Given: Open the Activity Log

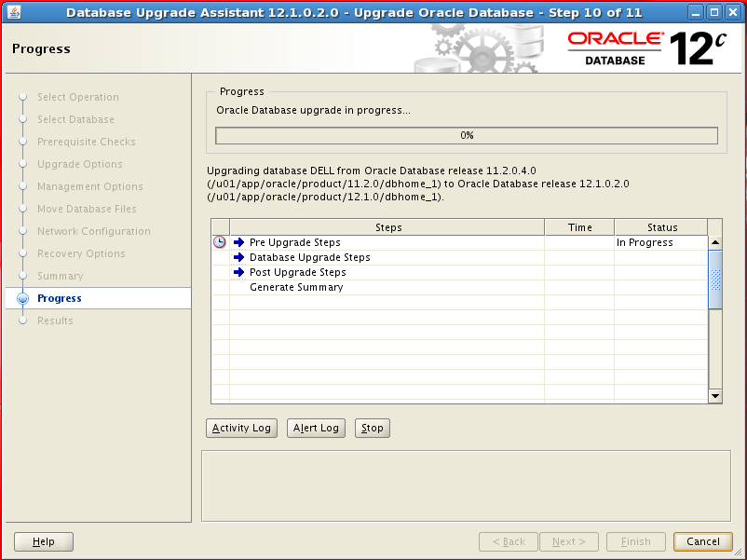Looking at the screenshot, I should pos(241,428).
